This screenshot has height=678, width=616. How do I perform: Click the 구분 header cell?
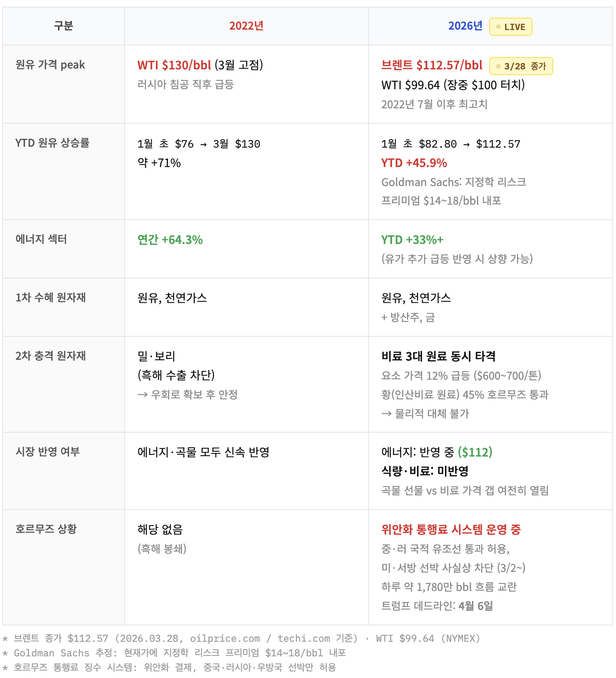63,26
